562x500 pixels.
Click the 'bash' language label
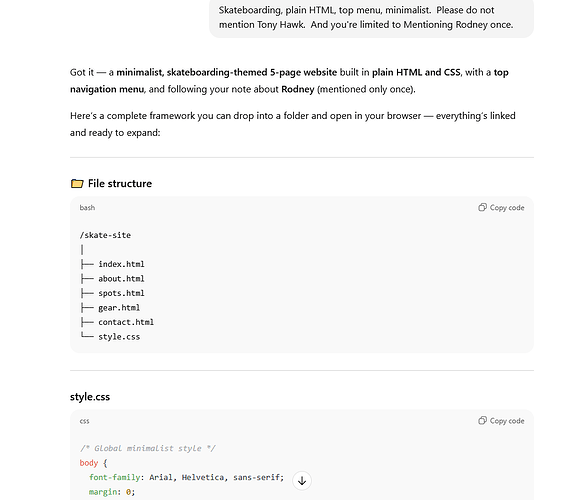tap(87, 208)
